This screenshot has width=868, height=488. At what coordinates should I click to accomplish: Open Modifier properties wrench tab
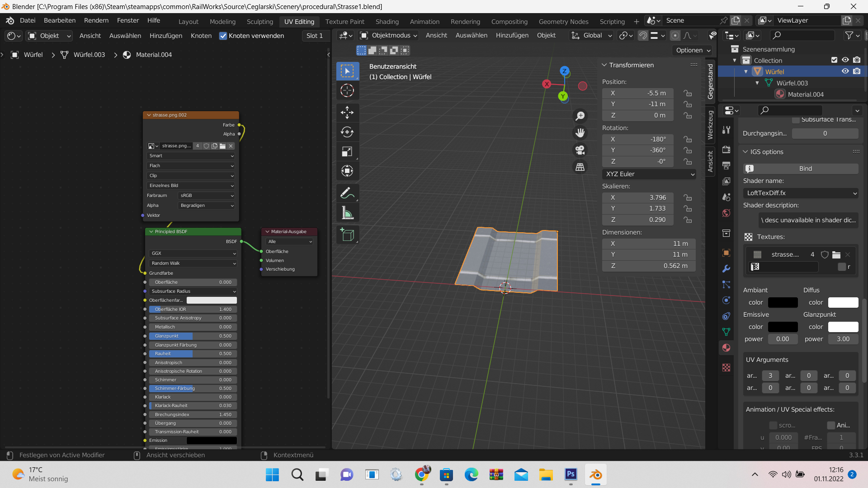coord(726,269)
